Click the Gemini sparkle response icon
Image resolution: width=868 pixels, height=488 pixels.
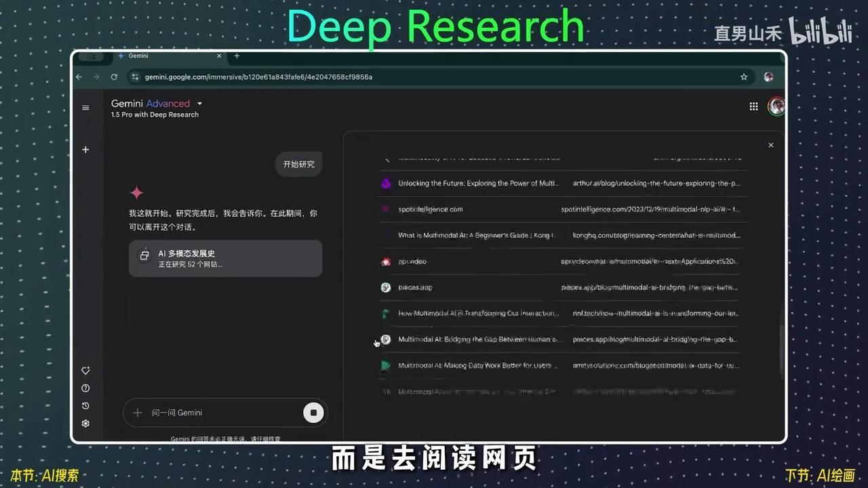point(137,192)
